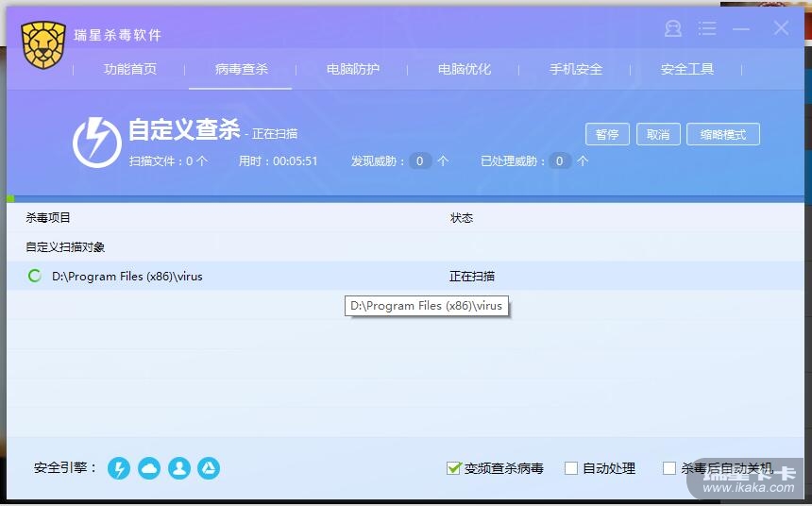Click the 正在扫描 status cell

click(x=472, y=276)
